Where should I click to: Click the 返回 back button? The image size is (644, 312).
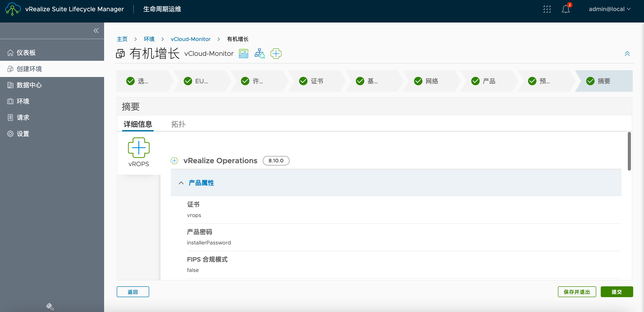point(133,292)
